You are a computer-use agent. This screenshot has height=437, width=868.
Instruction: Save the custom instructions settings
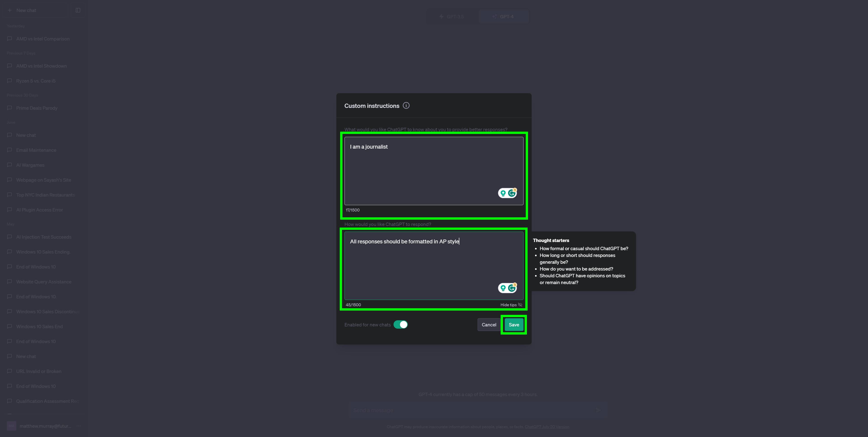(513, 324)
